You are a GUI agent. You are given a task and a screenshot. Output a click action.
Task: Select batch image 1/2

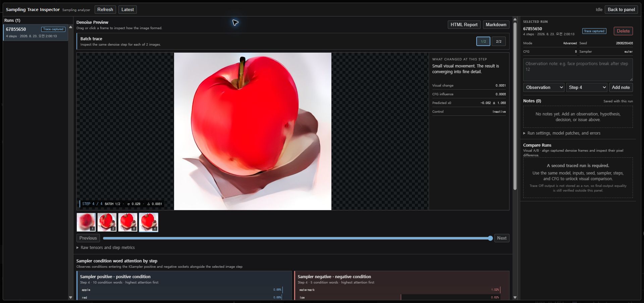coord(483,41)
